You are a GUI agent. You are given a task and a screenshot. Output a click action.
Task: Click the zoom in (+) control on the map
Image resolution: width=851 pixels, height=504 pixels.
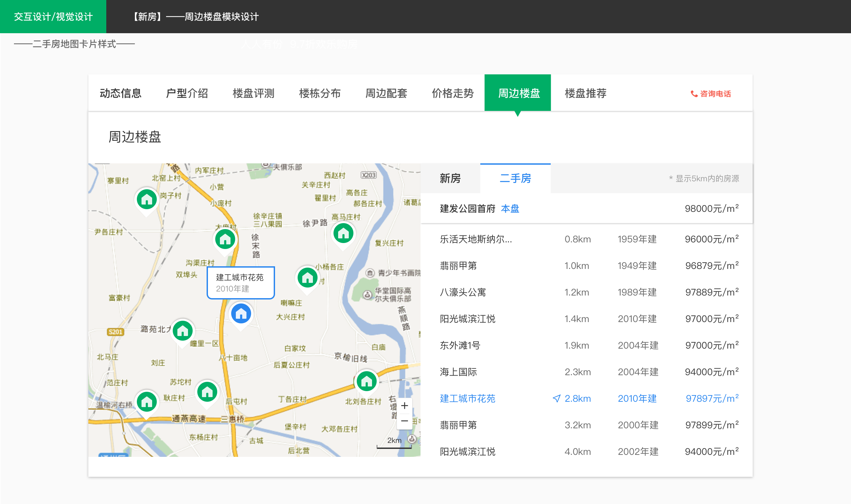404,405
